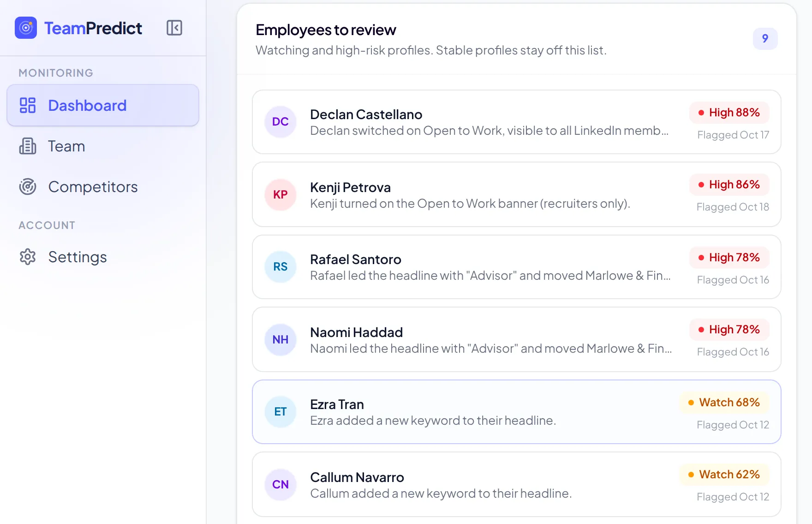Click the Watch 68% risk badge
The height and width of the screenshot is (524, 812).
(x=724, y=403)
